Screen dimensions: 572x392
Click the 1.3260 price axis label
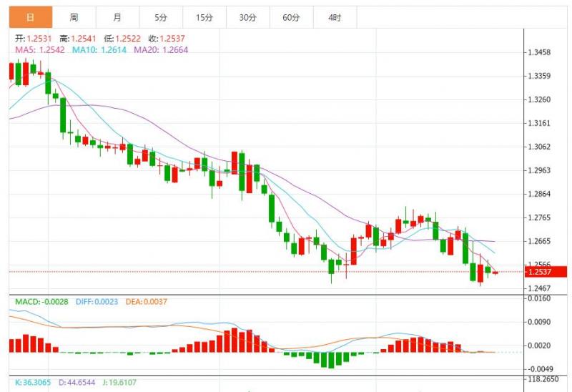539,99
